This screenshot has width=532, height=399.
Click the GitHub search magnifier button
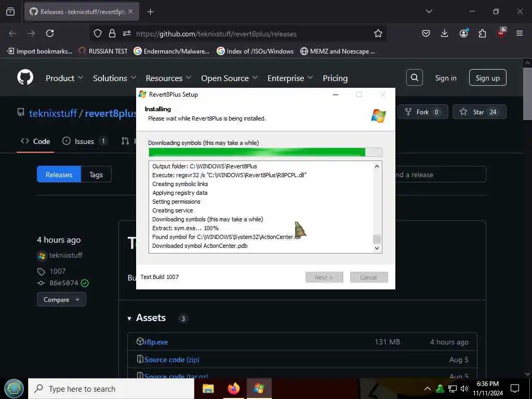(415, 78)
